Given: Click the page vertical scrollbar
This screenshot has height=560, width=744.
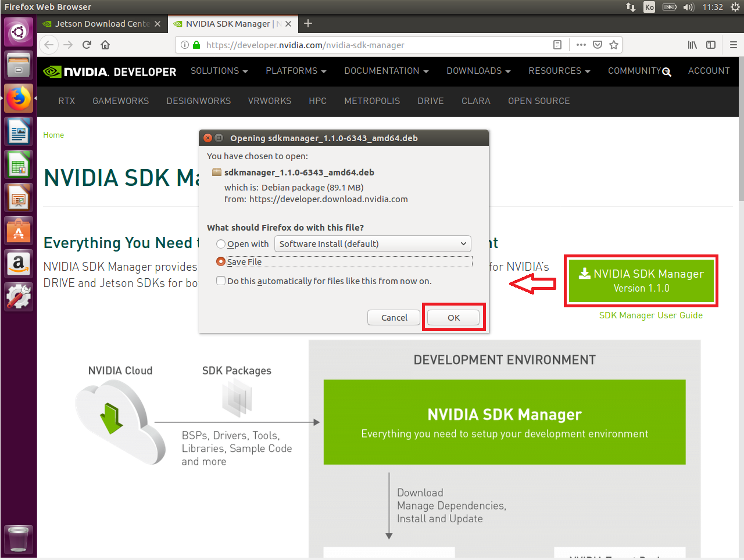Looking at the screenshot, I should [x=741, y=129].
